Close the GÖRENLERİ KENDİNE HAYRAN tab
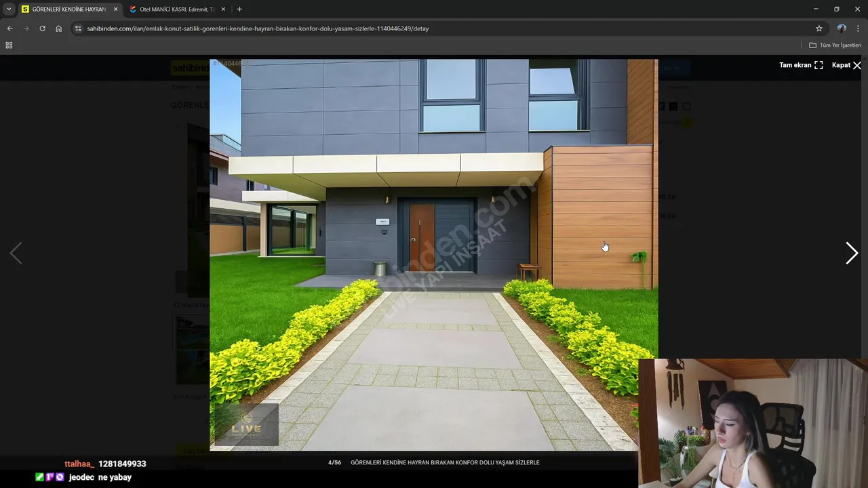This screenshot has height=488, width=868. (115, 9)
